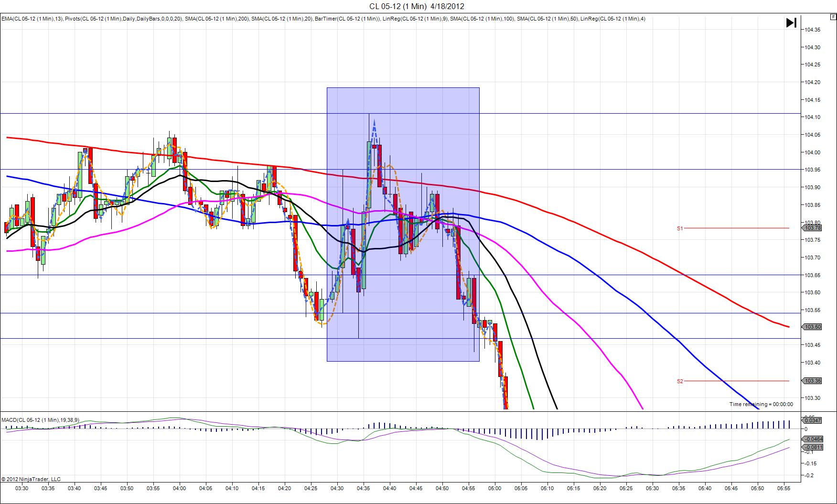Screen dimensions: 837x504
Task: Click the S2 red pivot line
Action: click(x=737, y=381)
